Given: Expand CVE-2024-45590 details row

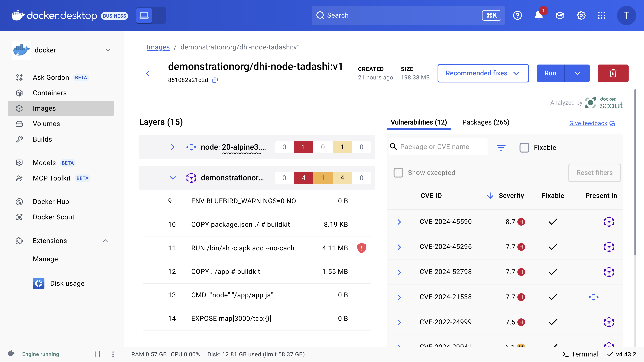Looking at the screenshot, I should pyautogui.click(x=399, y=222).
